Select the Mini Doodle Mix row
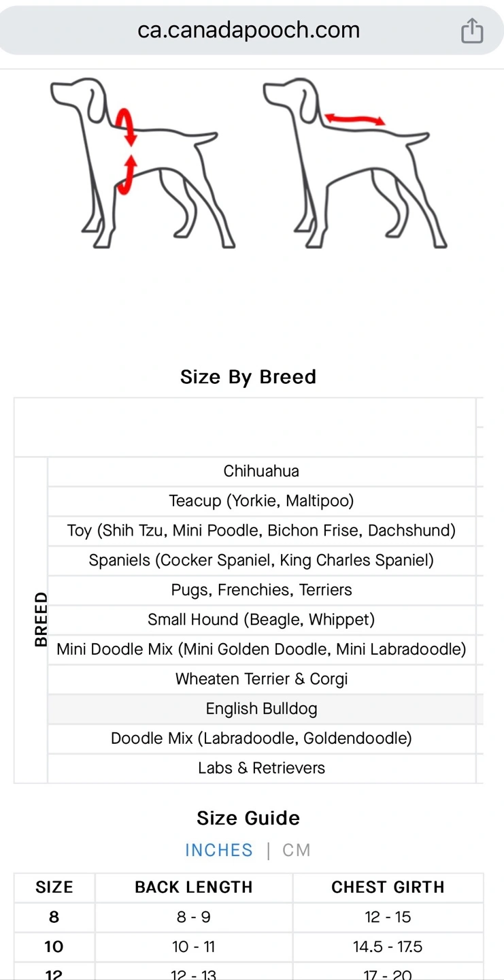 click(x=261, y=649)
